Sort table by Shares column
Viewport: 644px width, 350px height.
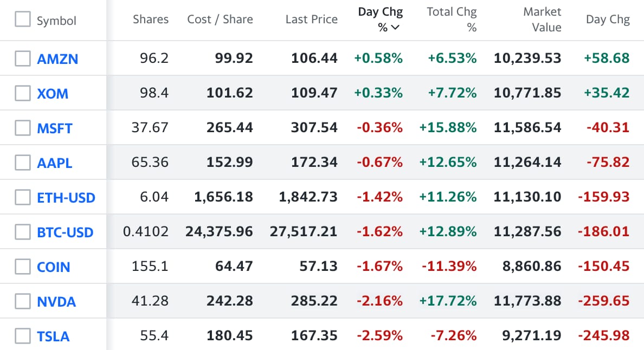tap(151, 20)
